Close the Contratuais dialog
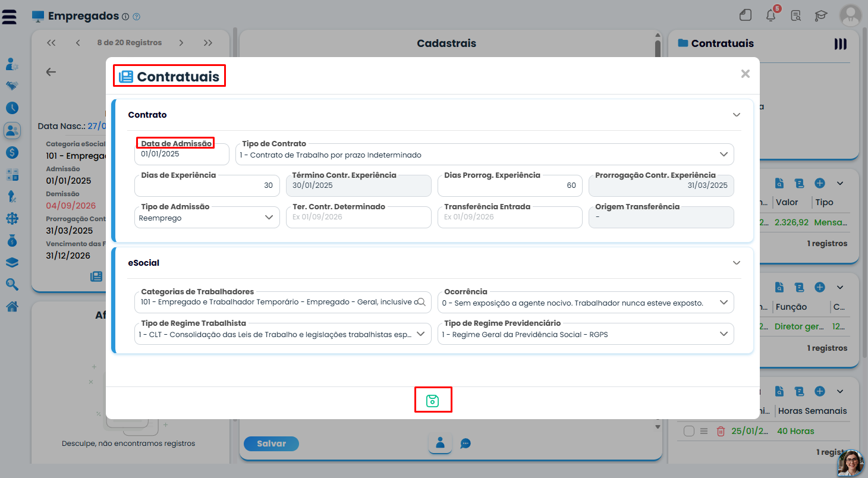 pos(745,74)
